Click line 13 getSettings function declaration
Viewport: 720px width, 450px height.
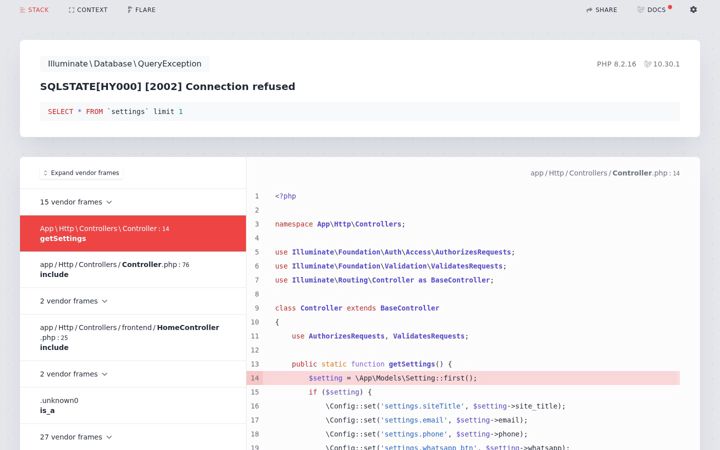[371, 364]
